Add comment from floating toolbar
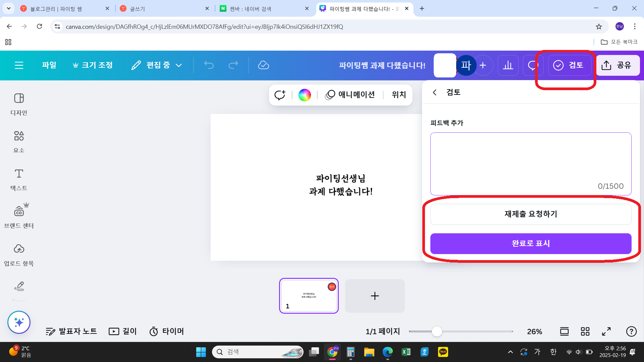Image resolution: width=644 pixels, height=362 pixels. (280, 95)
